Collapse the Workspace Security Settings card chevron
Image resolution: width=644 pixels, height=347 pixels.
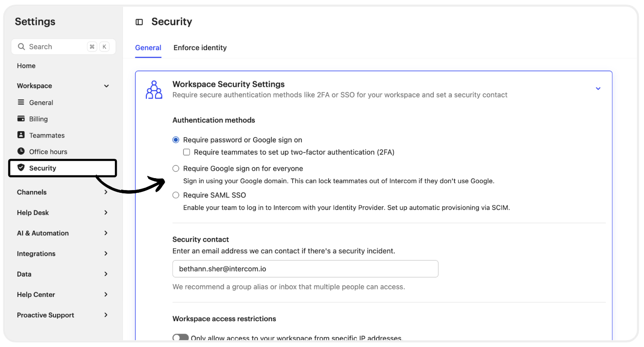coord(598,88)
